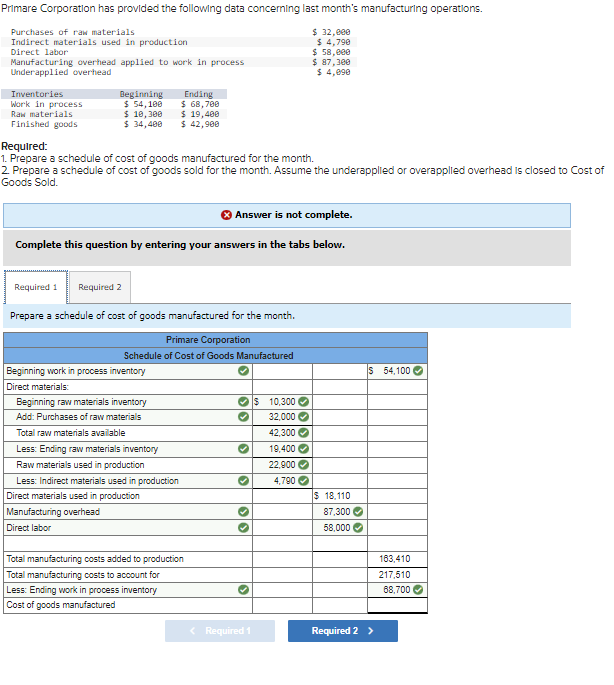The height and width of the screenshot is (685, 614).
Task: Click the empty Cost of goods manufactured amount cell
Action: click(x=397, y=605)
